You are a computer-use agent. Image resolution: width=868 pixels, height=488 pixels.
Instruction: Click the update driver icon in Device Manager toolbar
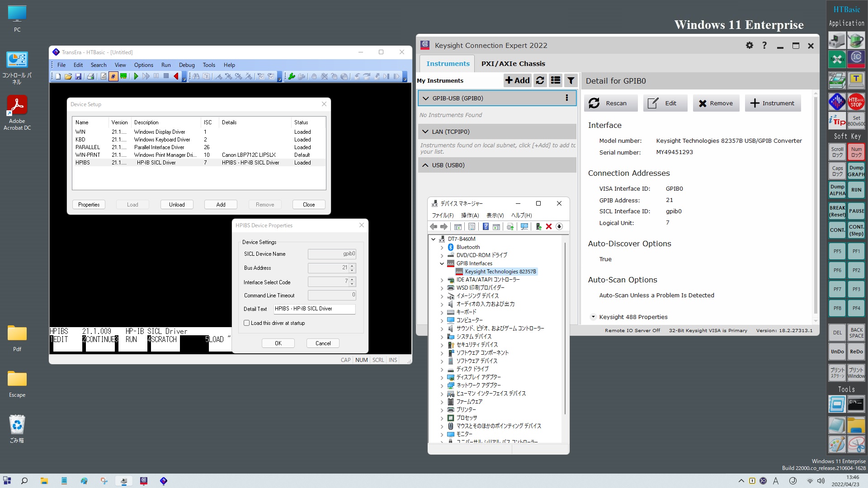pyautogui.click(x=538, y=226)
